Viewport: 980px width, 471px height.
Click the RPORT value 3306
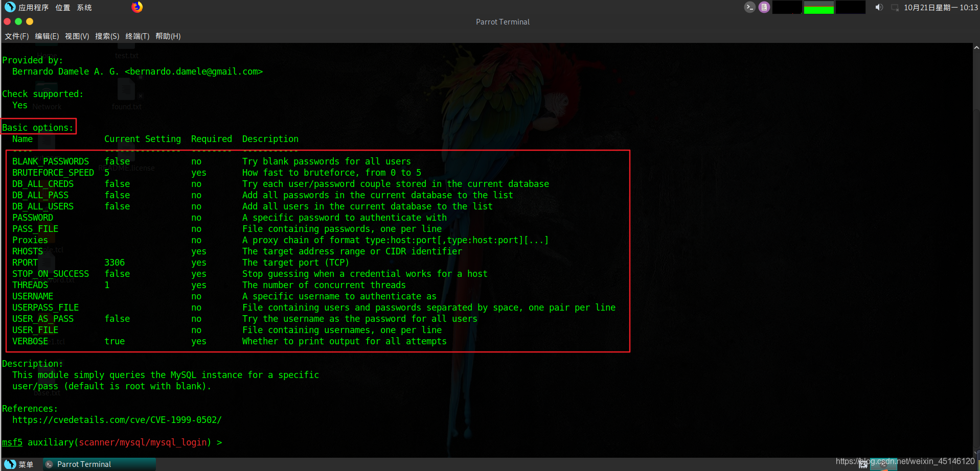(115, 263)
